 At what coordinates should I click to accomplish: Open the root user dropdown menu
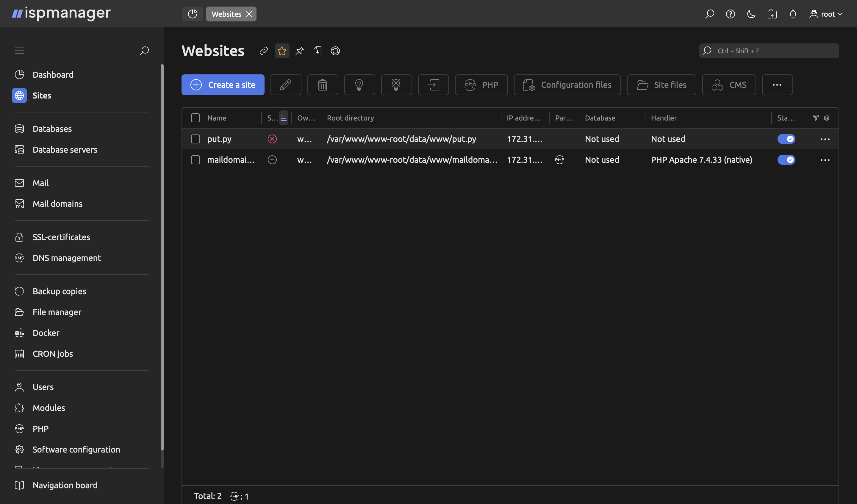[x=826, y=14]
